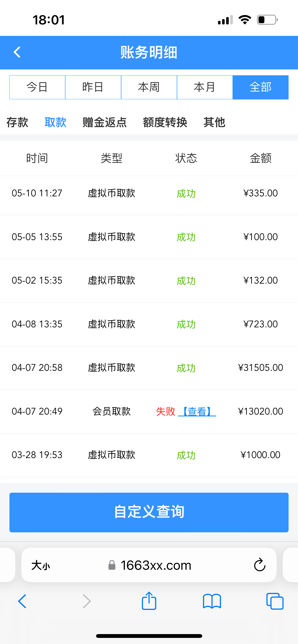The width and height of the screenshot is (298, 644).
Task: Switch to the 额度转换 tab
Action: pyautogui.click(x=165, y=122)
